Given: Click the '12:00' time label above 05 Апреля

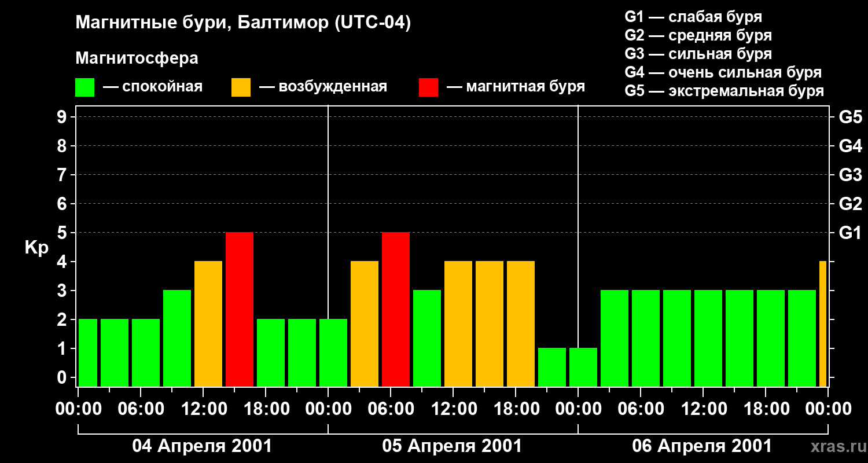Looking at the screenshot, I should coord(454,409).
